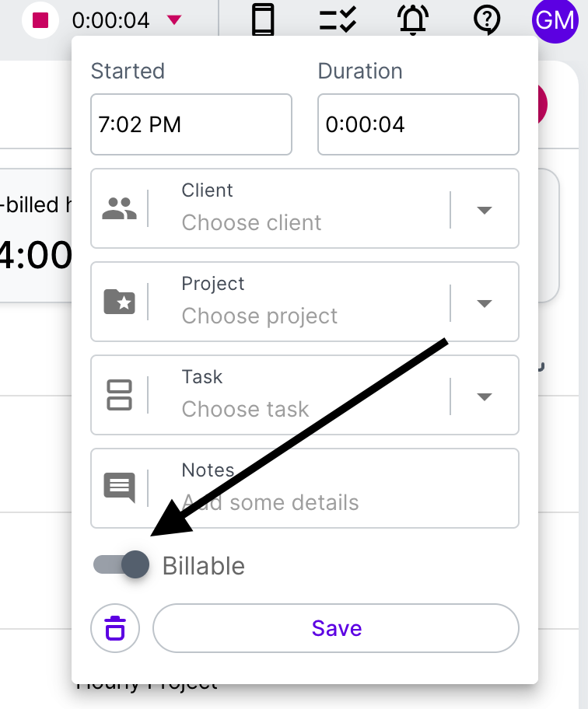Open the timer dropdown arrow
The width and height of the screenshot is (588, 709).
click(174, 19)
